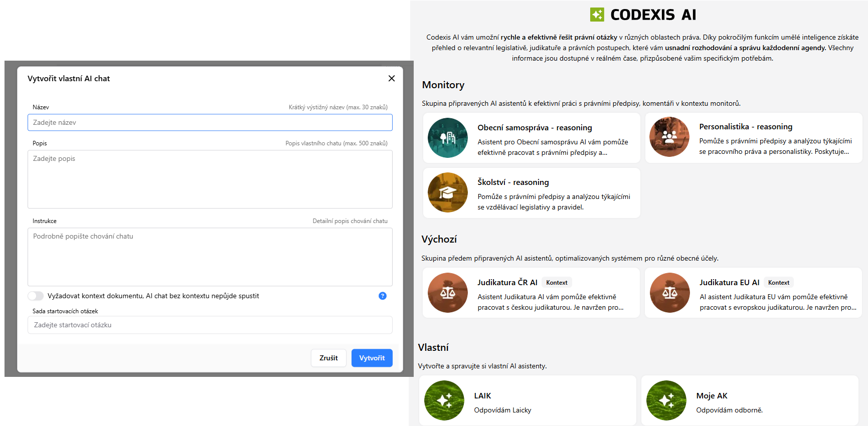
Task: Click the blue help question mark icon
Action: [382, 296]
